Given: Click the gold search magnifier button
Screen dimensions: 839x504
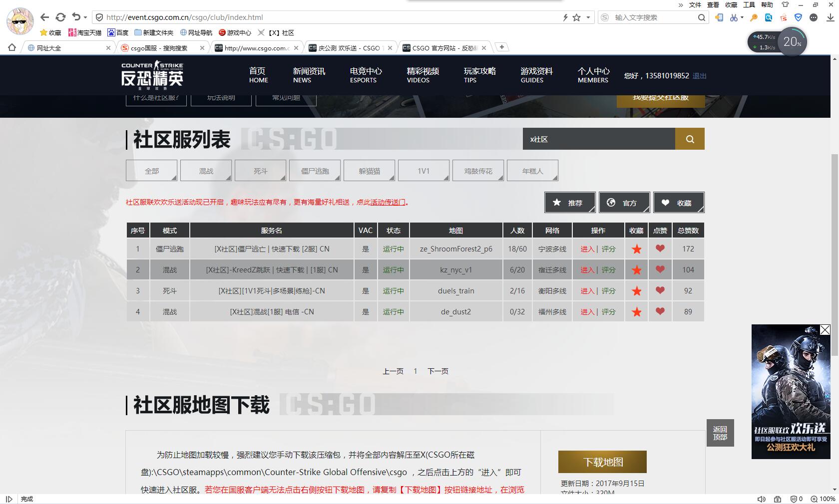Looking at the screenshot, I should pyautogui.click(x=690, y=139).
